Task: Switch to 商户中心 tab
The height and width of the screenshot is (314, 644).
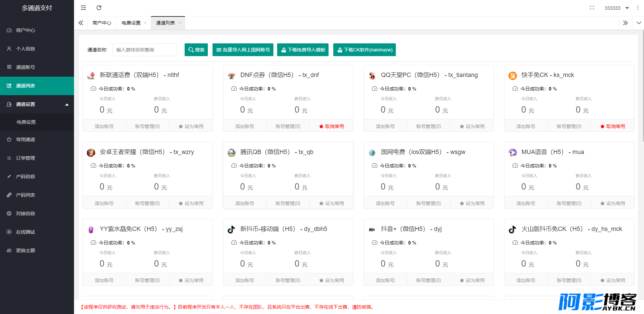Action: pyautogui.click(x=102, y=23)
